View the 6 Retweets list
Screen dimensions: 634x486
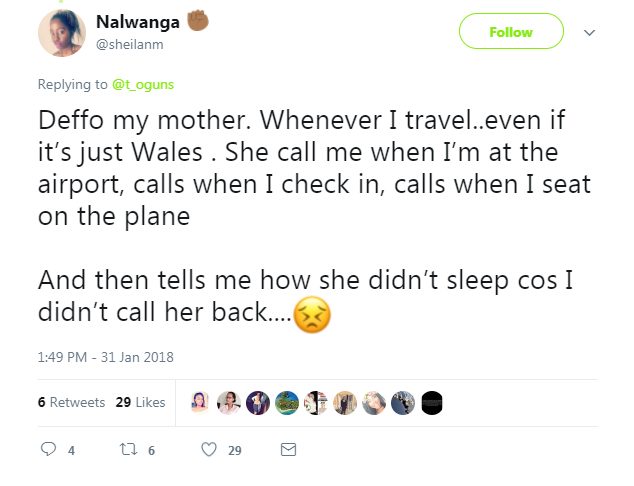pos(71,402)
